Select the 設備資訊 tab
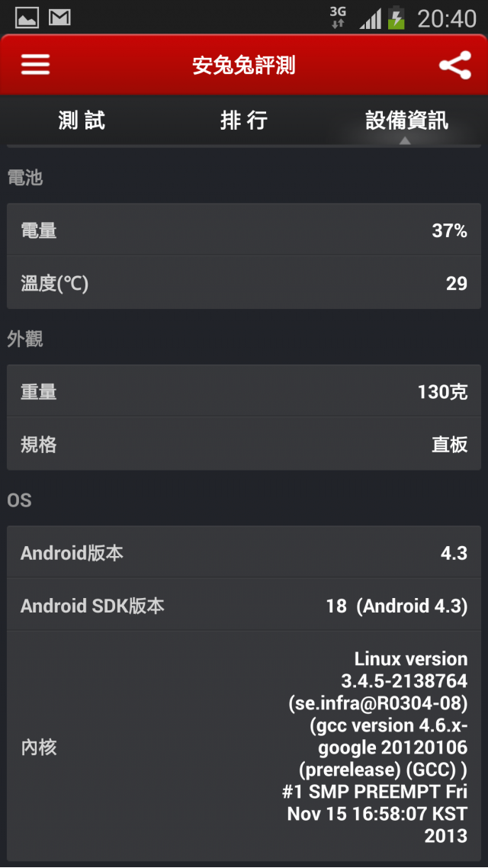The width and height of the screenshot is (488, 868). pyautogui.click(x=406, y=120)
